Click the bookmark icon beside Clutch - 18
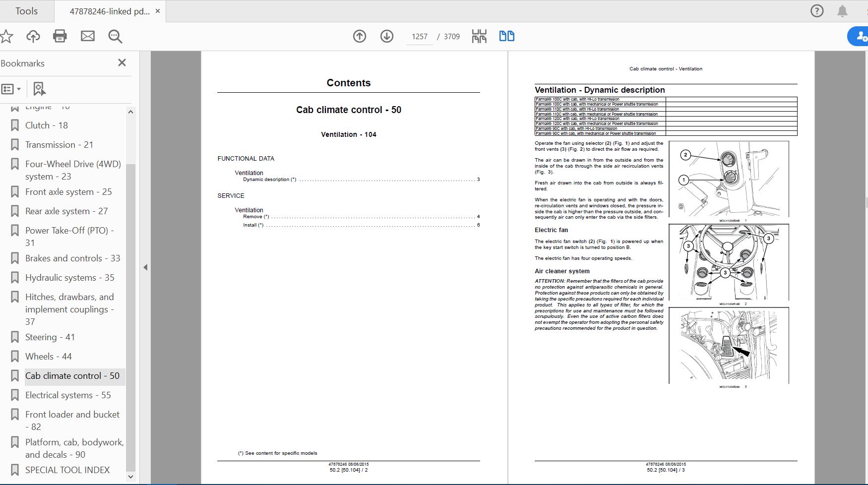This screenshot has height=485, width=868. (x=15, y=125)
